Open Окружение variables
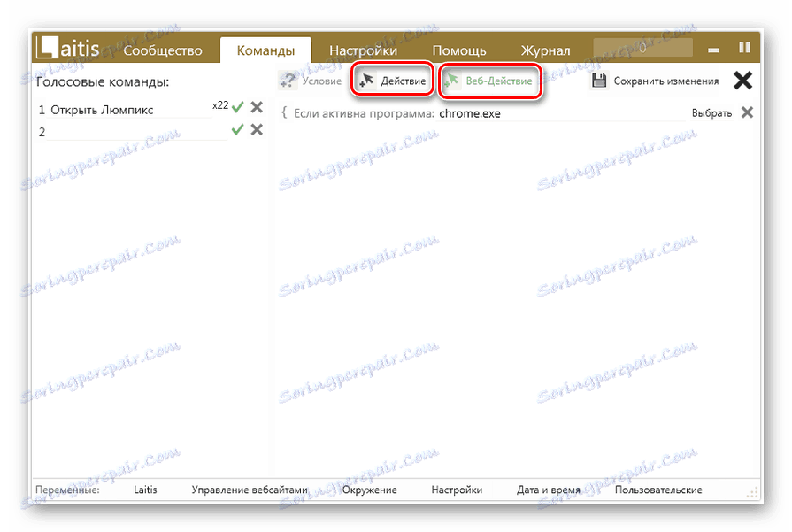 click(369, 490)
